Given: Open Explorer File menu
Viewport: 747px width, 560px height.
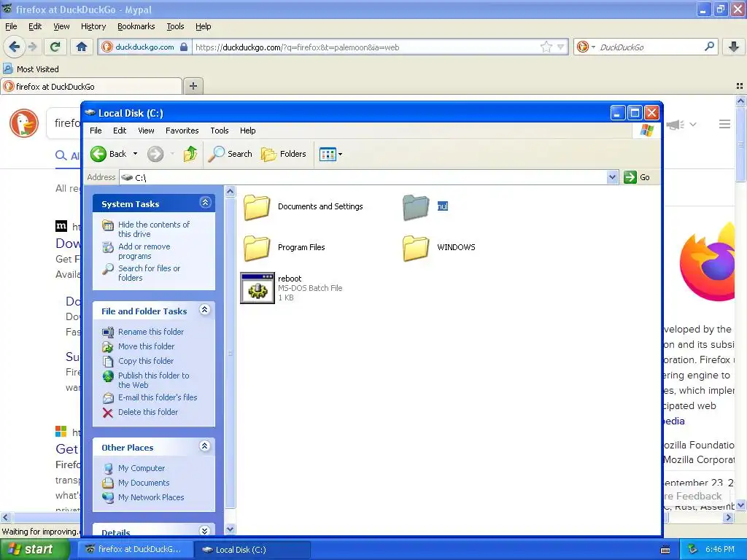Looking at the screenshot, I should 96,131.
